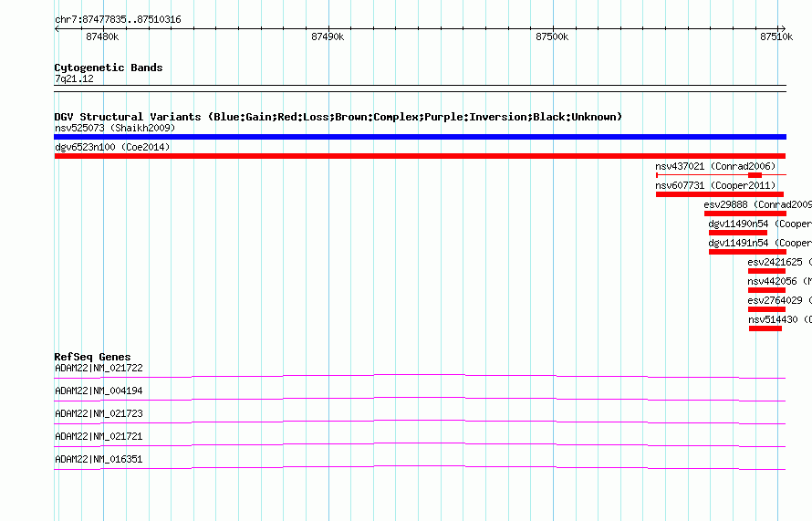
Task: Click the nsv437021 thin red variant bar
Action: (x=721, y=175)
